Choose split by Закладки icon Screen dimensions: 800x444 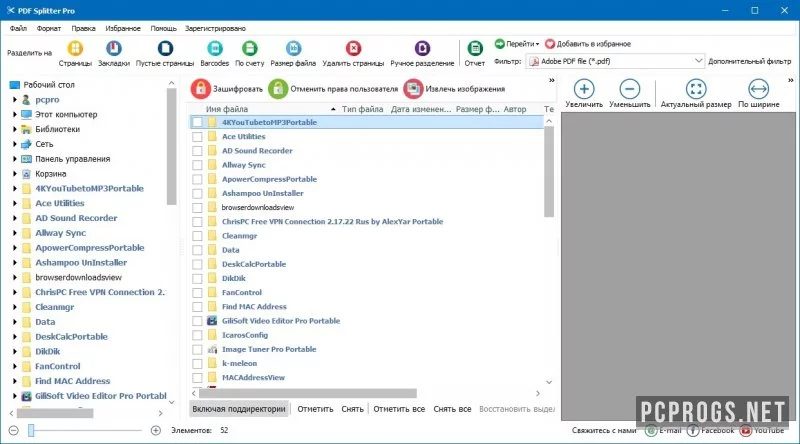pos(114,48)
